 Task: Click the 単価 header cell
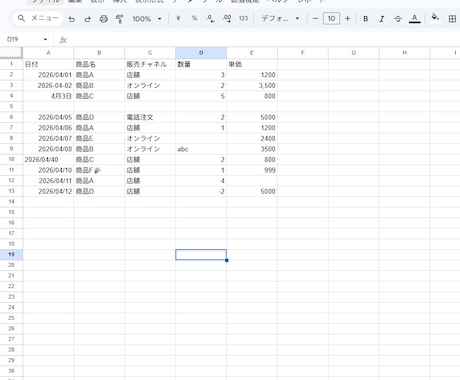pyautogui.click(x=252, y=64)
